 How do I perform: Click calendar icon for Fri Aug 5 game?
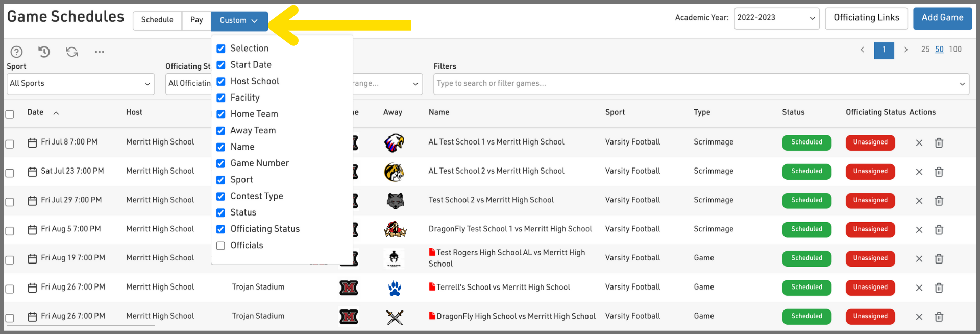(32, 230)
